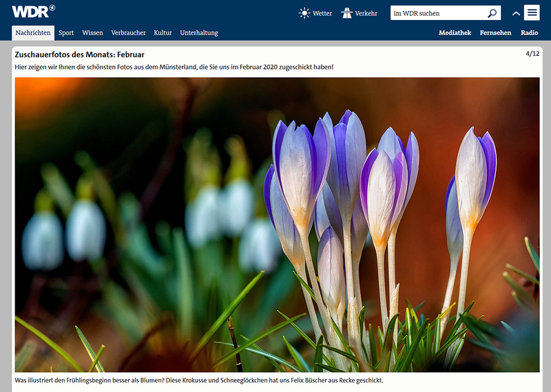551x392 pixels.
Task: Switch to the Sport section
Action: 66,32
